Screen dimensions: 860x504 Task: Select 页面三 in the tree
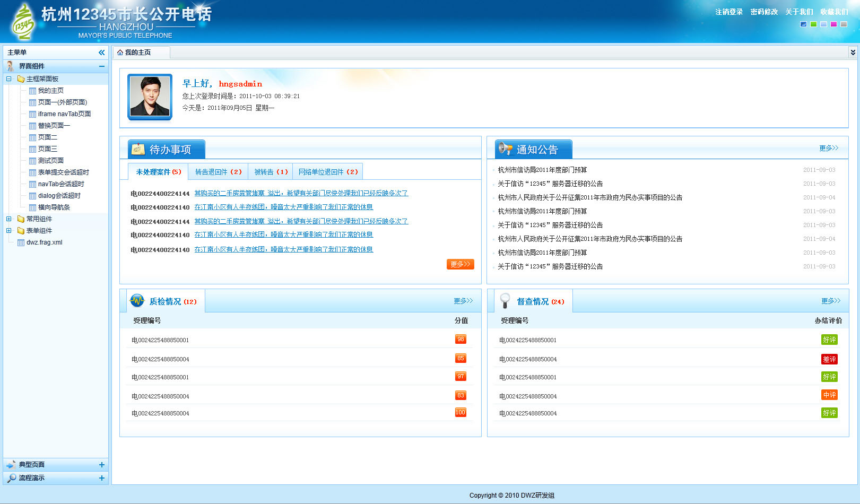pos(47,149)
